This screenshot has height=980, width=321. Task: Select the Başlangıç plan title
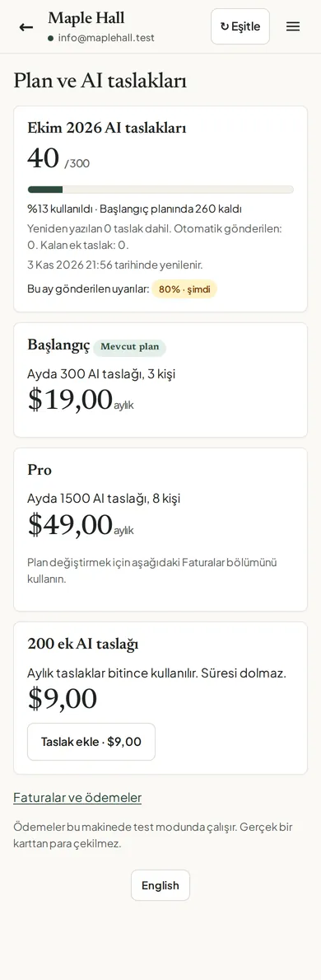[58, 345]
